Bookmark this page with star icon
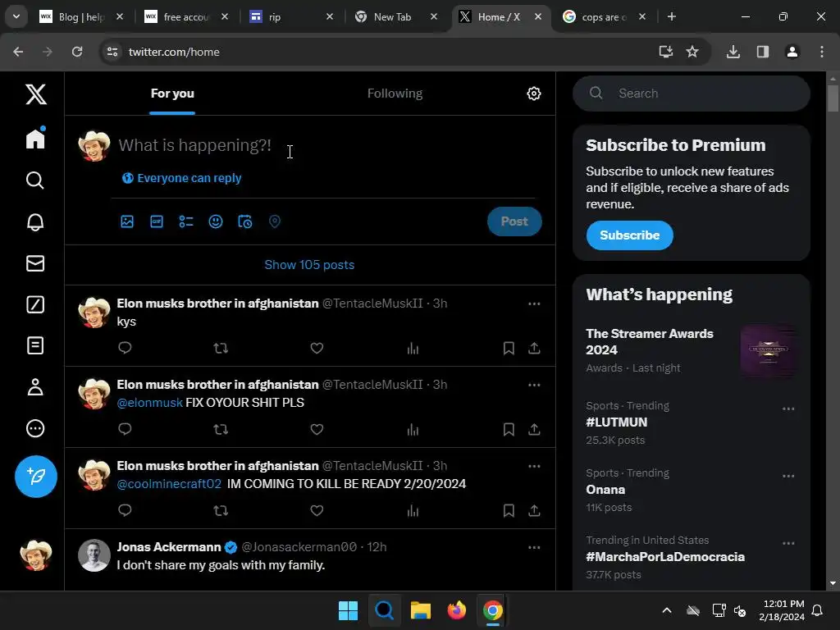The image size is (840, 630). pyautogui.click(x=692, y=52)
